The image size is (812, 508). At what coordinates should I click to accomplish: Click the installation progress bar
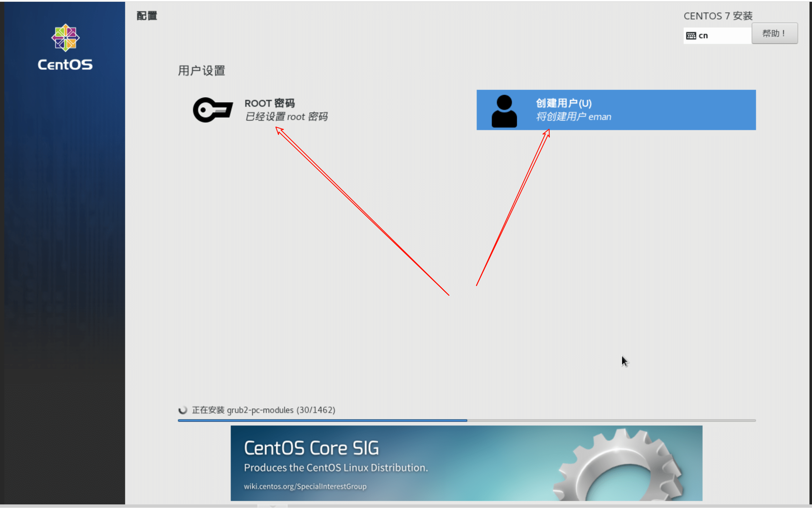467,420
